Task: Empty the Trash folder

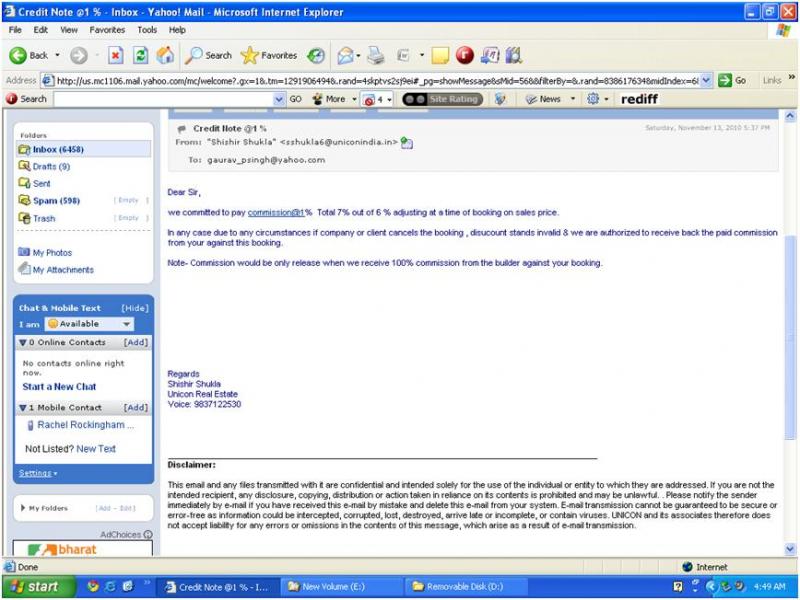Action: tap(131, 218)
